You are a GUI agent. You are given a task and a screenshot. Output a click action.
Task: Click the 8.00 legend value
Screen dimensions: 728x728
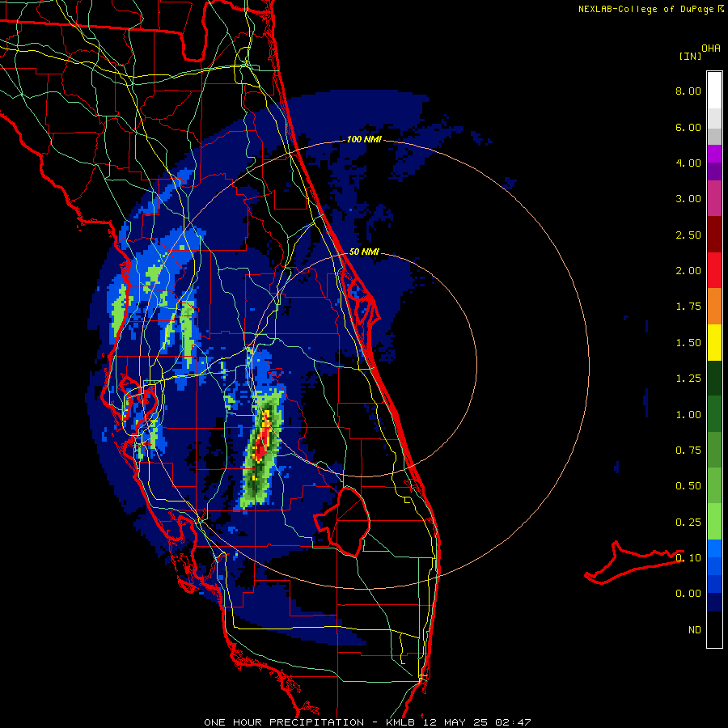688,91
